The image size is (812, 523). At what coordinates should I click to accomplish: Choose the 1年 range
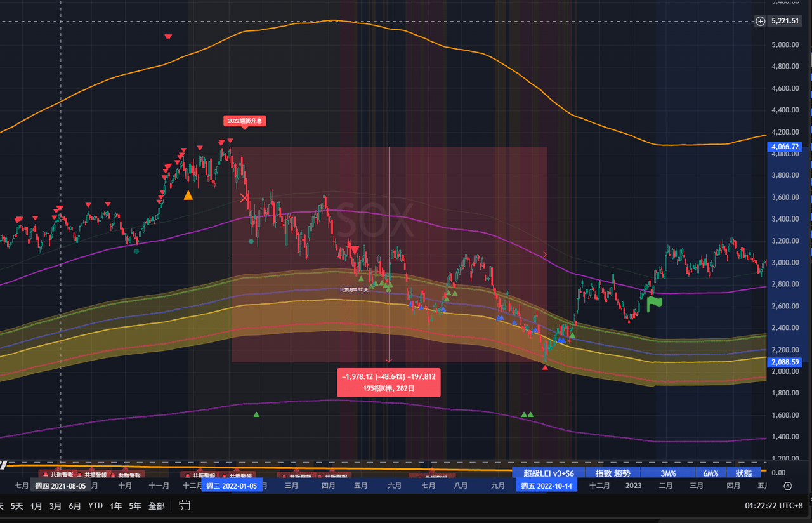coord(115,506)
